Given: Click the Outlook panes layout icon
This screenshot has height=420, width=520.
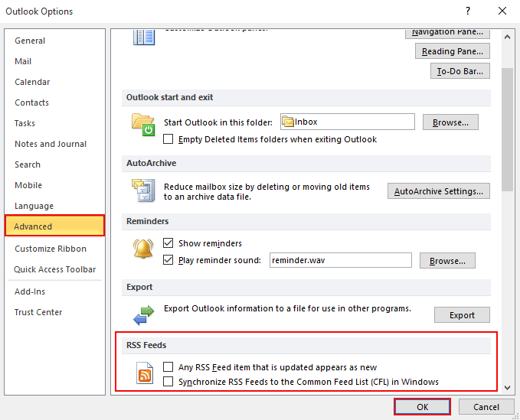Looking at the screenshot, I should [144, 37].
